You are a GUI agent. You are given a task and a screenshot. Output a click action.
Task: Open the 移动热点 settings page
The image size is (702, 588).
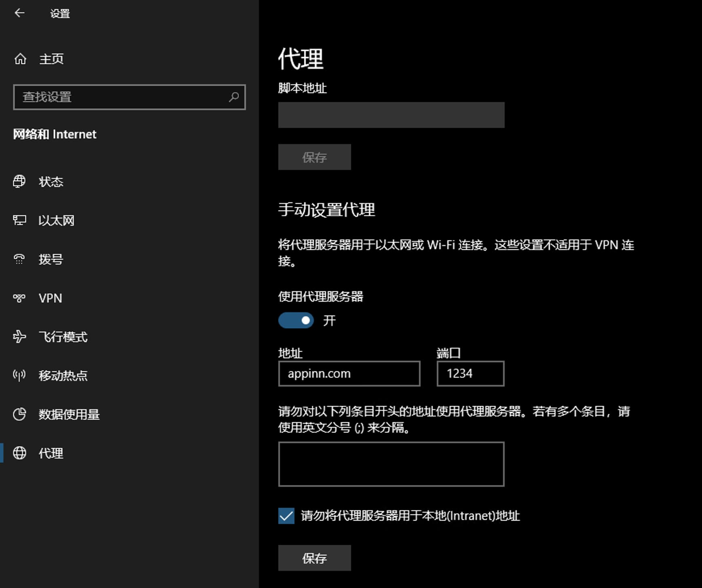(129, 376)
